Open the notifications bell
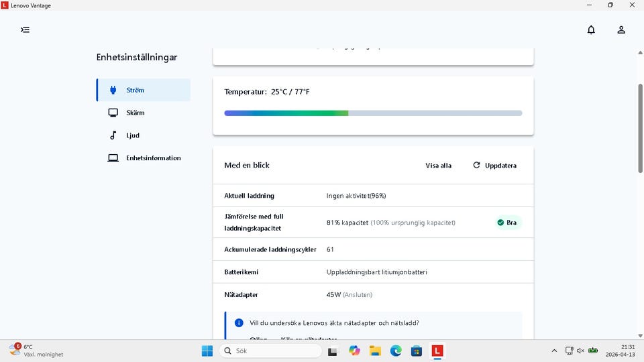Screen dimensions: 644x362 [591, 29]
